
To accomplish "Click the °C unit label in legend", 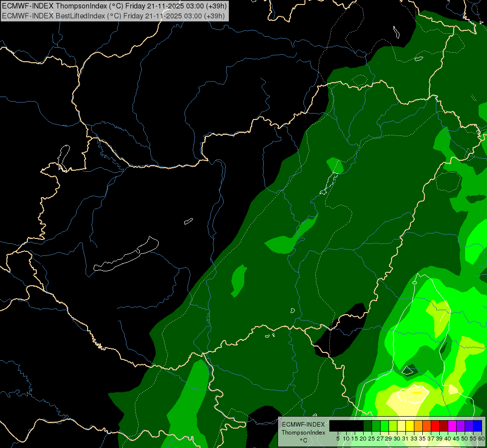I will click(303, 441).
